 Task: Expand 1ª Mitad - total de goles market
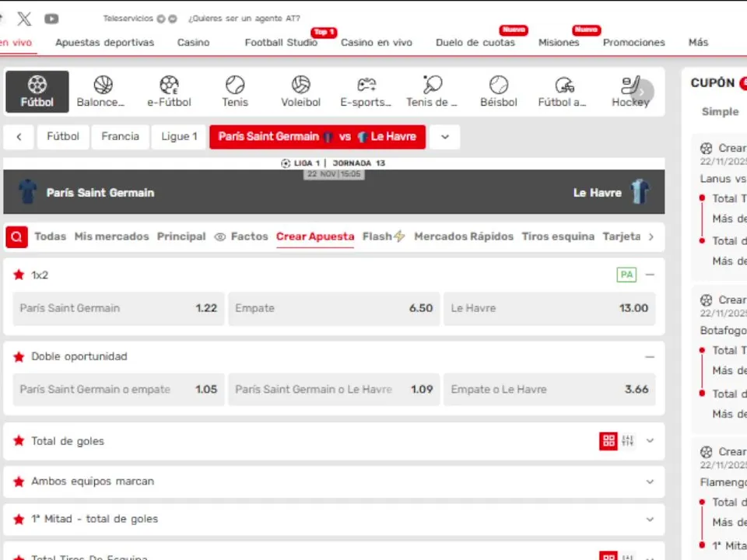click(650, 519)
